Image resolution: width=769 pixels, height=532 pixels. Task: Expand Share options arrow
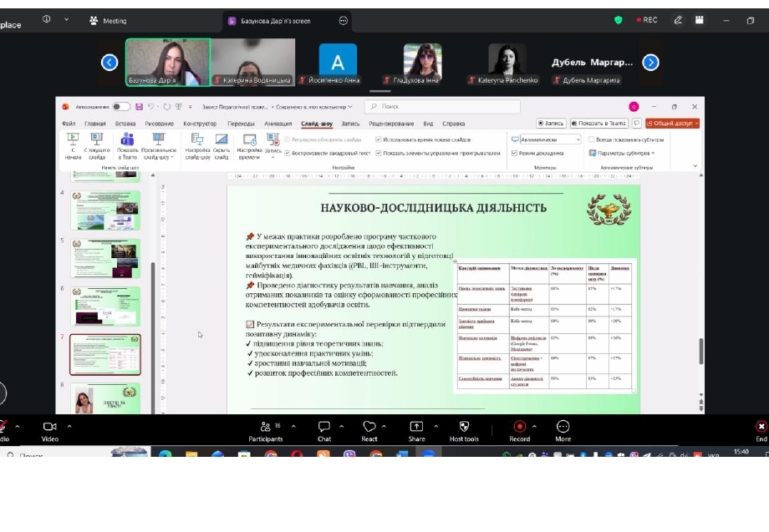[436, 426]
